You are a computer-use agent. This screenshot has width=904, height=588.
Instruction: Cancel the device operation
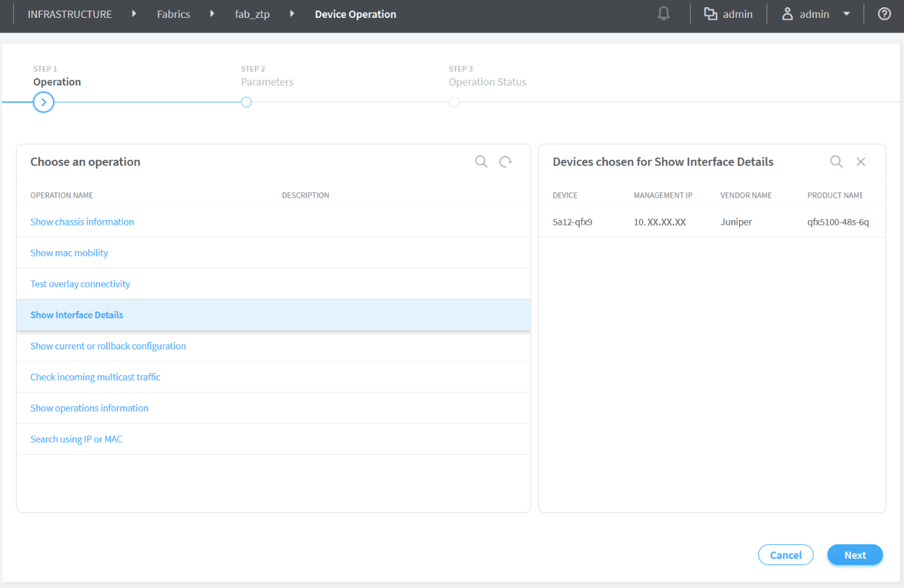pyautogui.click(x=785, y=555)
